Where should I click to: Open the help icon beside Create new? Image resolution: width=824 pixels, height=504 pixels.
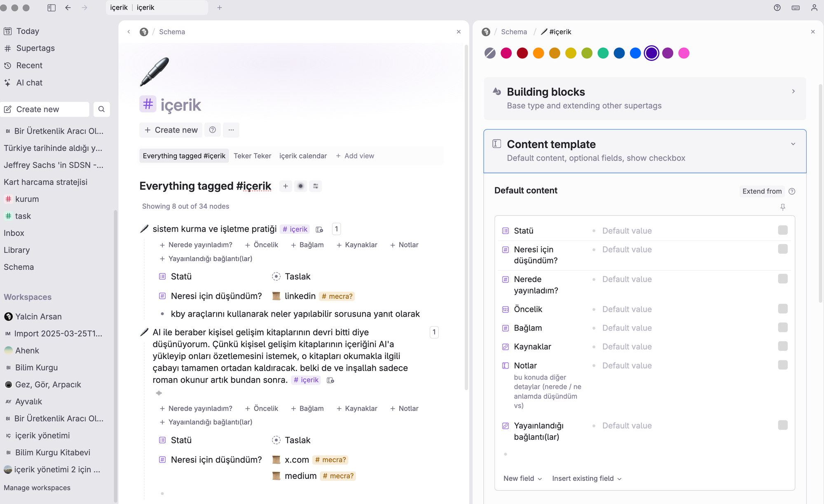click(x=212, y=130)
